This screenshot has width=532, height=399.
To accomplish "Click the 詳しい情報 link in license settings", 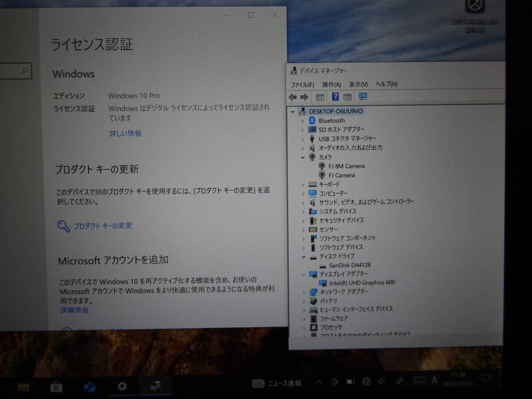I will [126, 133].
